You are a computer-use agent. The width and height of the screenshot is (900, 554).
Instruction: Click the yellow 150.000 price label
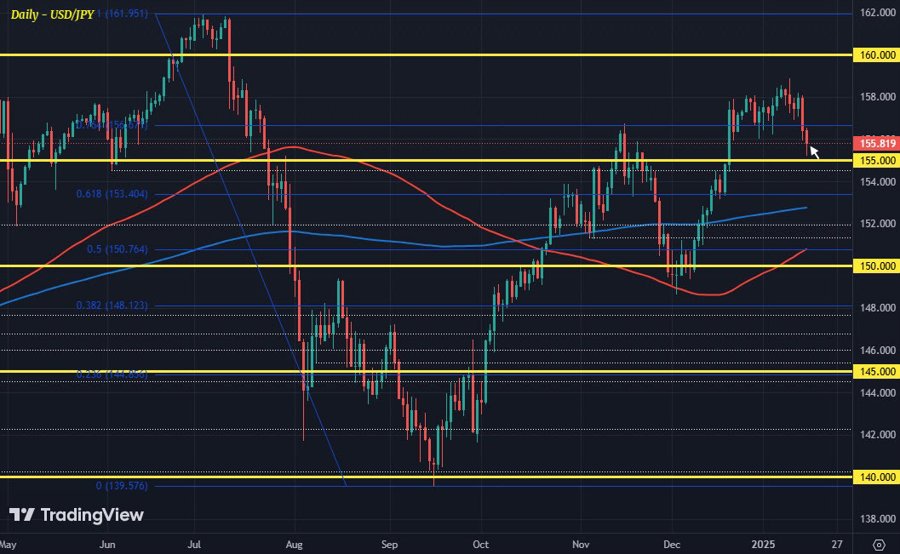click(x=876, y=266)
